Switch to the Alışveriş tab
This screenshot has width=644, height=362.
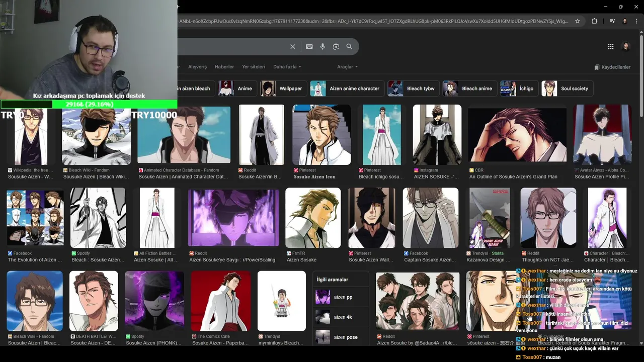click(x=197, y=67)
